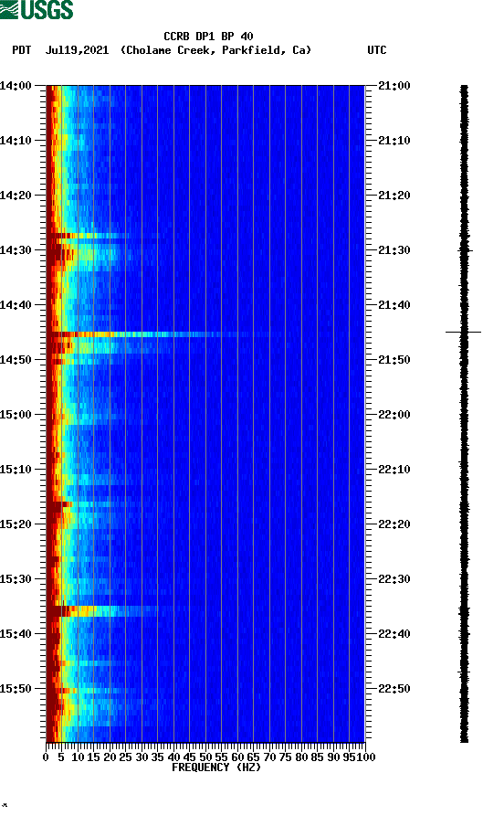This screenshot has height=815, width=504.
Task: Click the '15:50' PDT time label
Action: (x=16, y=689)
